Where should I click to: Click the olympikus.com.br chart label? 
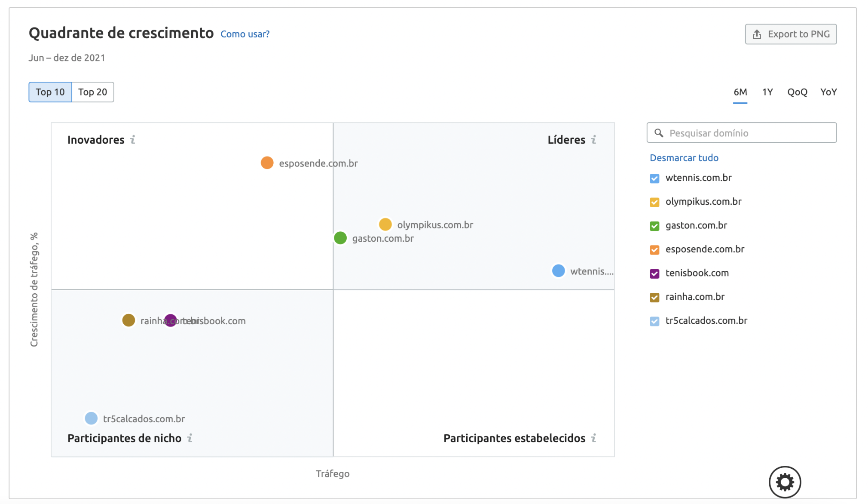click(435, 225)
